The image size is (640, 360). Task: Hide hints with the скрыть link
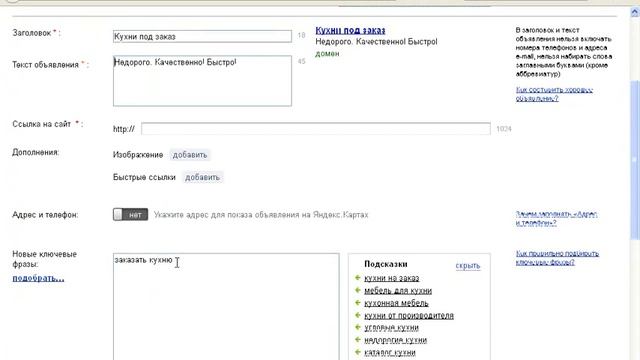(x=468, y=266)
